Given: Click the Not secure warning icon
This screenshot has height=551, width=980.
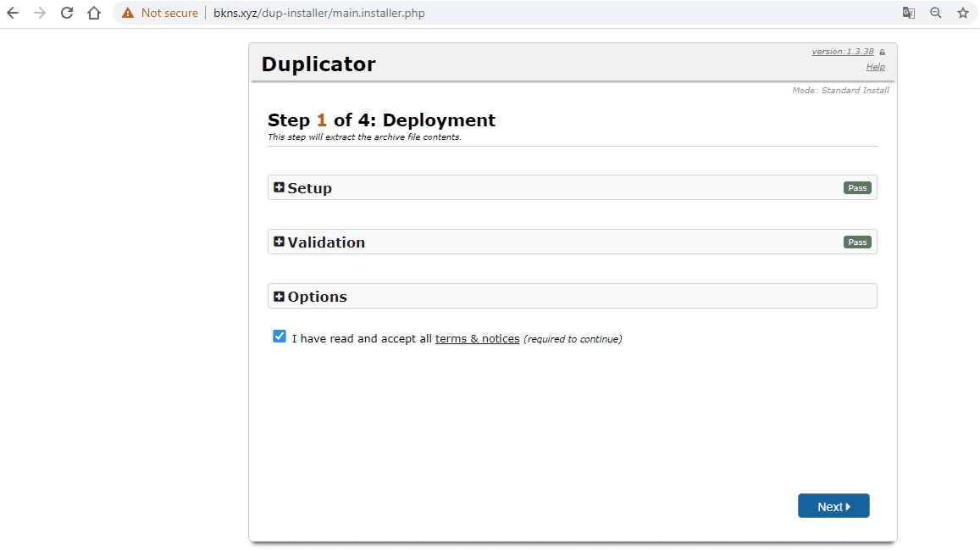Looking at the screenshot, I should click(x=128, y=13).
